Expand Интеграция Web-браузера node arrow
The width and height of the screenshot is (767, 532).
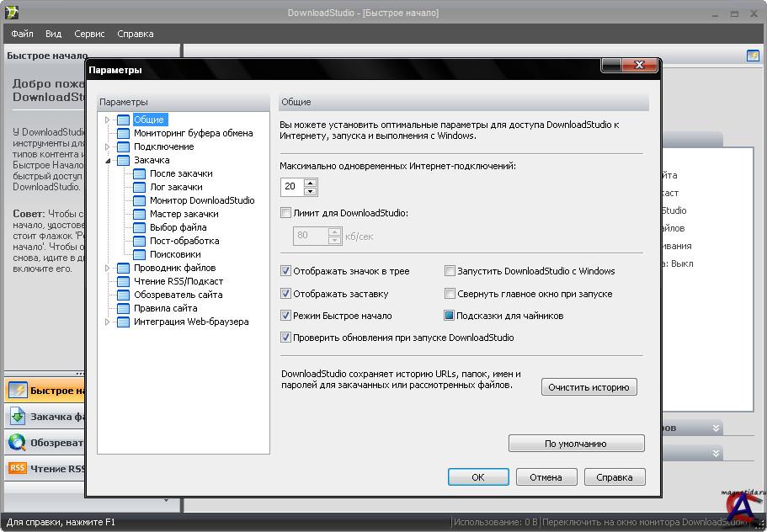point(107,322)
